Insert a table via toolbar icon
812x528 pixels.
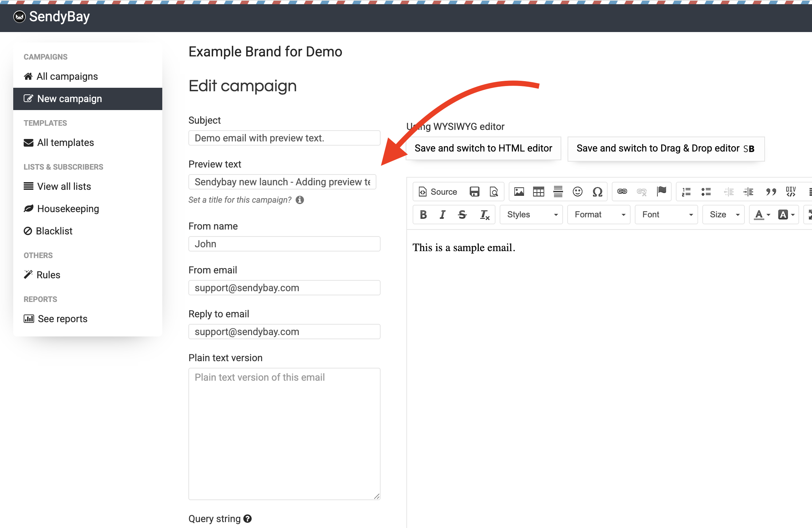coord(538,192)
